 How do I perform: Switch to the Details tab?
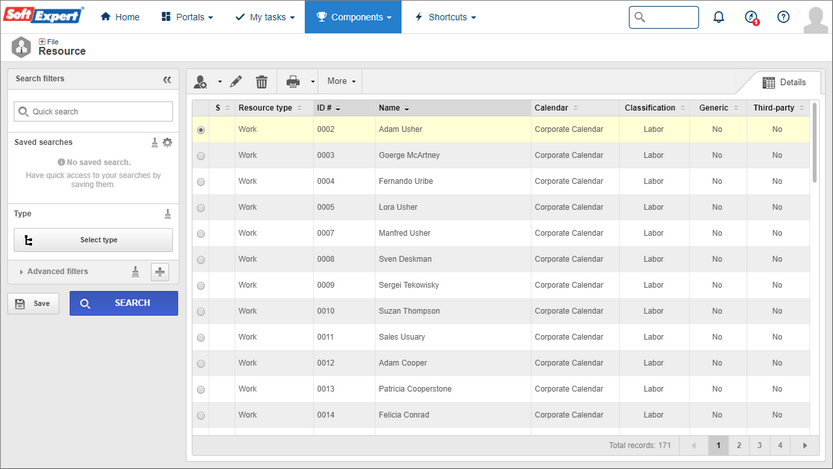click(x=784, y=82)
